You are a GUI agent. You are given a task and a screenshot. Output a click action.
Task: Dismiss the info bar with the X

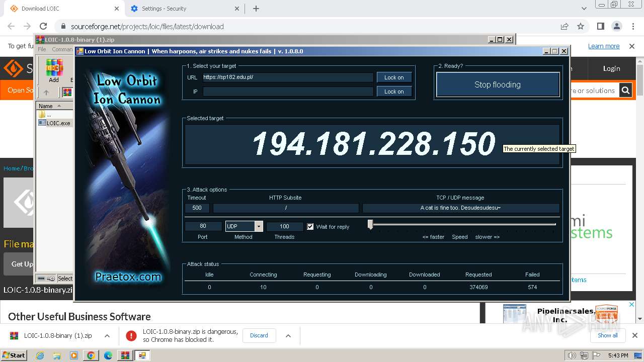click(x=632, y=46)
